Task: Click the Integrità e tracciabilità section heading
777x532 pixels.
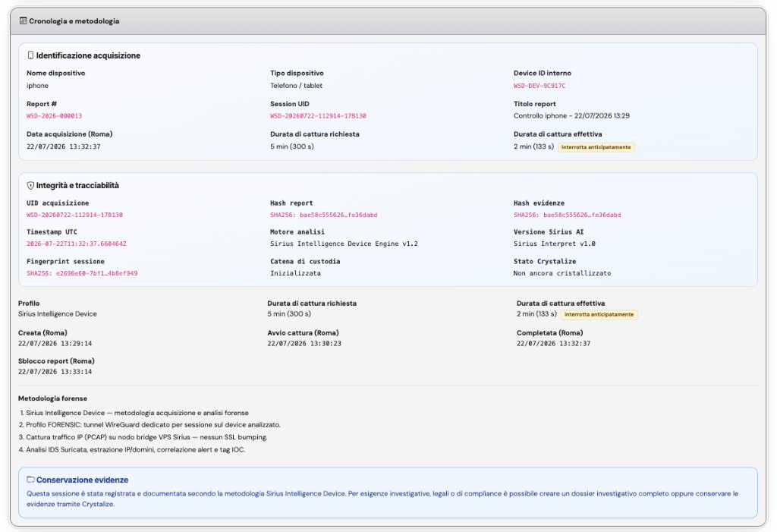Action: (77, 185)
